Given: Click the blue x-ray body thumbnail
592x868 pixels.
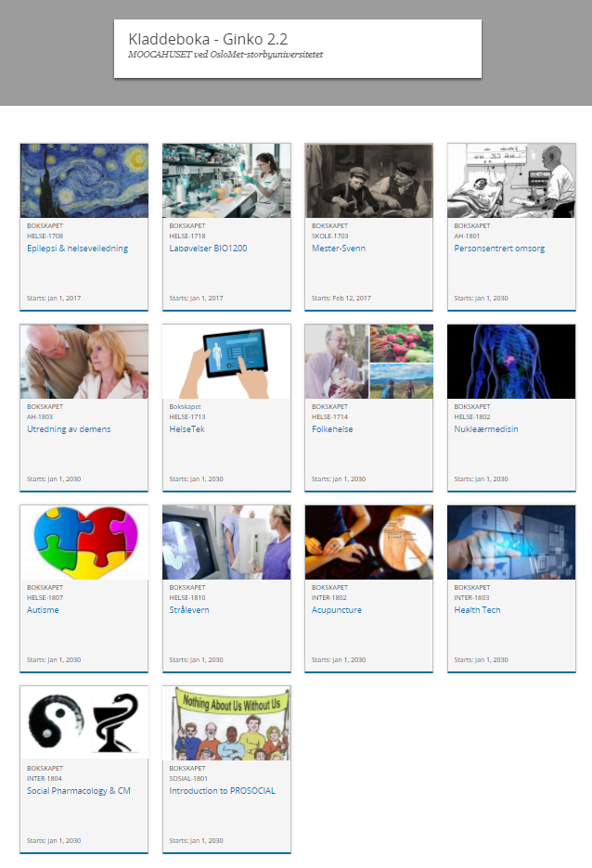Looking at the screenshot, I should pos(511,362).
